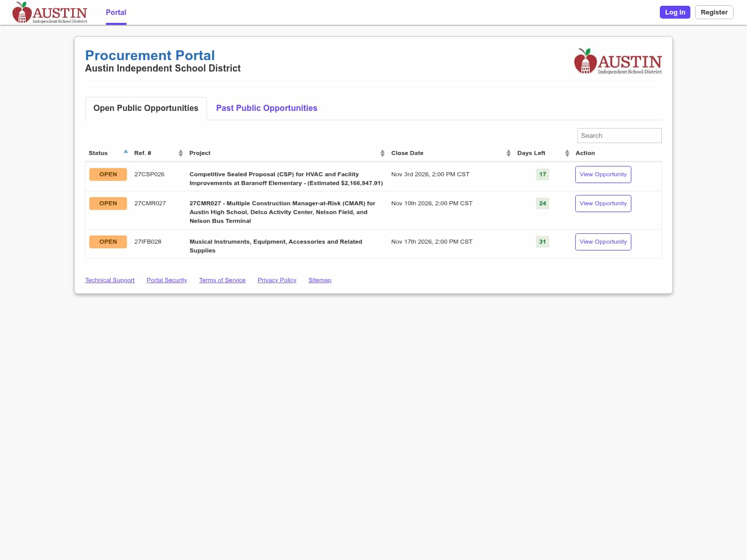Click OPEN status badge for 27CSP026

(x=108, y=174)
